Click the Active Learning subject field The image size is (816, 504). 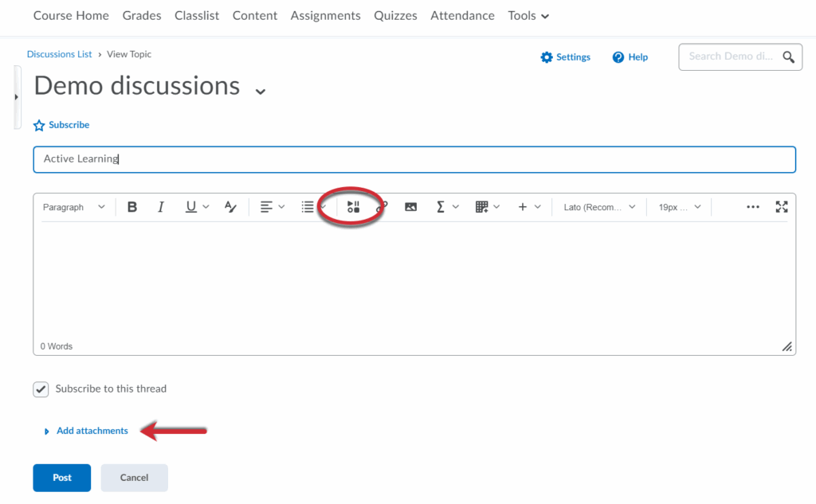[414, 159]
